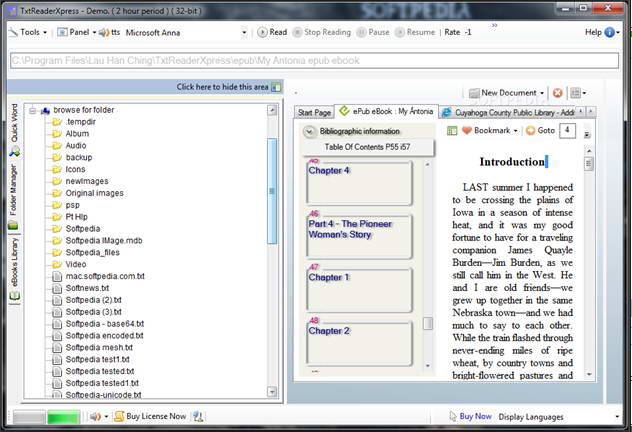632x432 pixels.
Task: Click here to hide this area
Action: (222, 87)
